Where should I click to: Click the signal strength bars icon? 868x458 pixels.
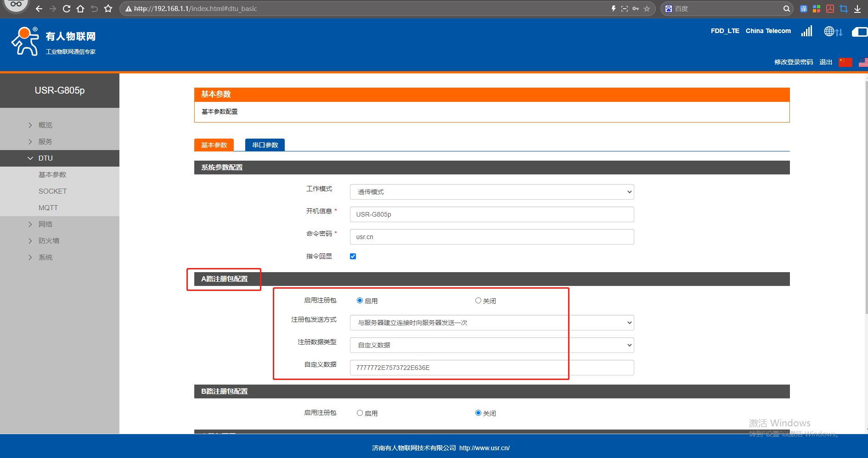click(806, 31)
